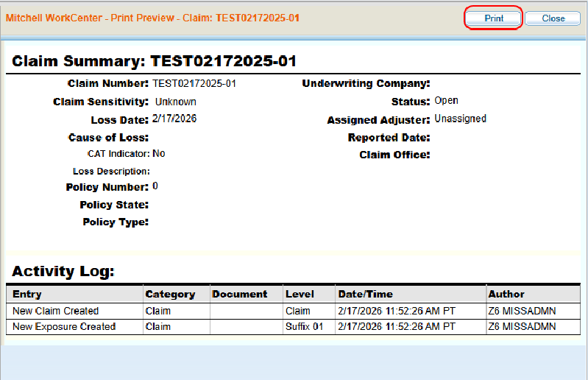Click the Loss Date value 2/17/2026

point(174,118)
